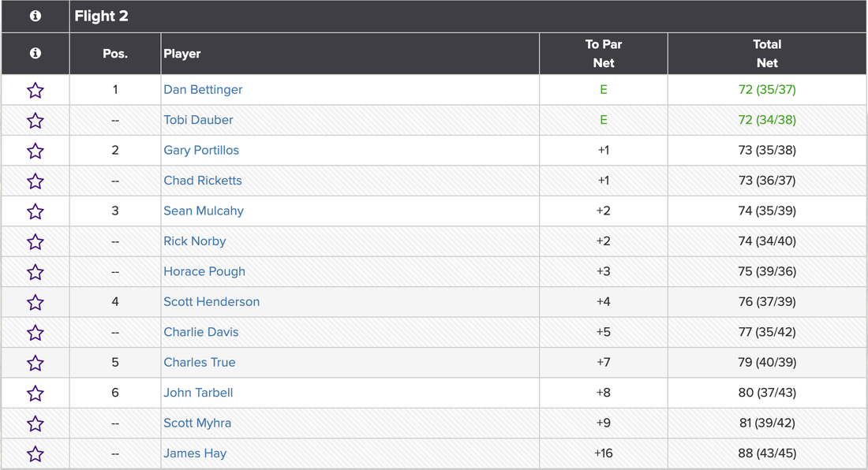Click the Player column header
Viewport: 868px width, 470px height.
coord(182,54)
